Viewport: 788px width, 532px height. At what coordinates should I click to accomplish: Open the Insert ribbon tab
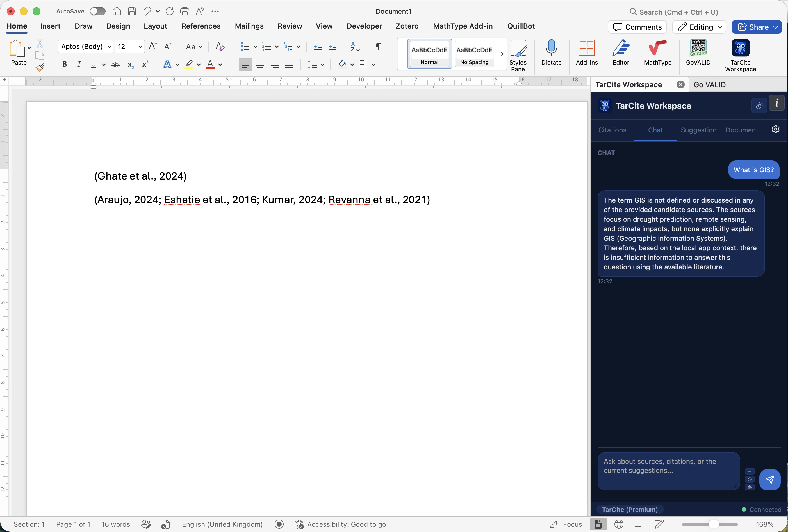[50, 26]
